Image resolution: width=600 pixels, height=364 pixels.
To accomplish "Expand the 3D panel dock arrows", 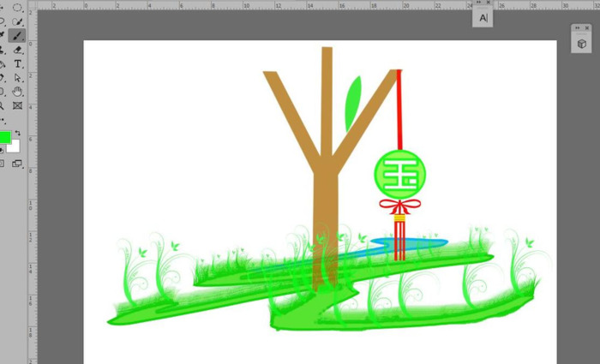I will coord(577,27).
